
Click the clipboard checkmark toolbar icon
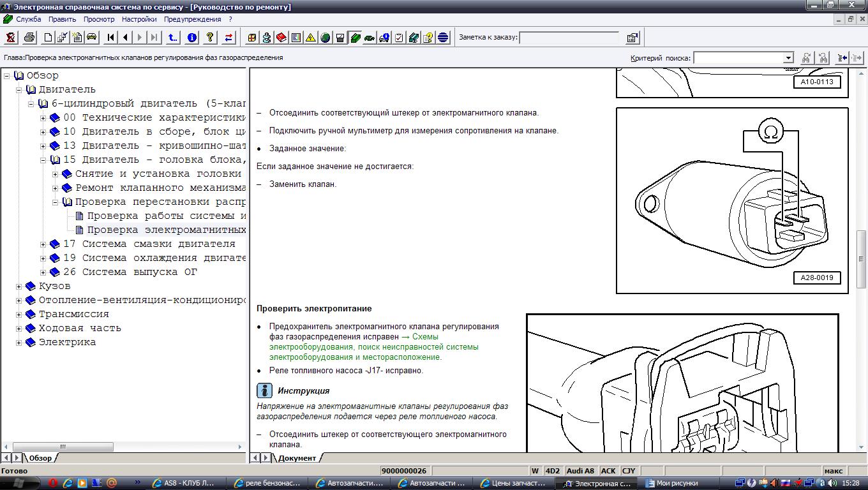(399, 38)
